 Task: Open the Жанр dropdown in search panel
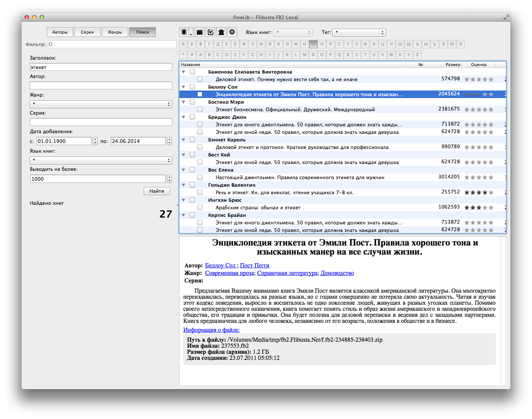(x=101, y=104)
